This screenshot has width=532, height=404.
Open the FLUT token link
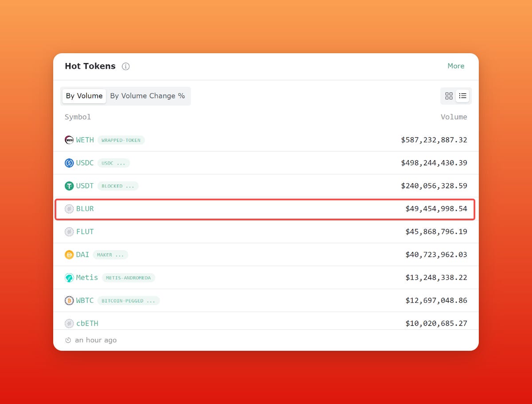coord(85,232)
